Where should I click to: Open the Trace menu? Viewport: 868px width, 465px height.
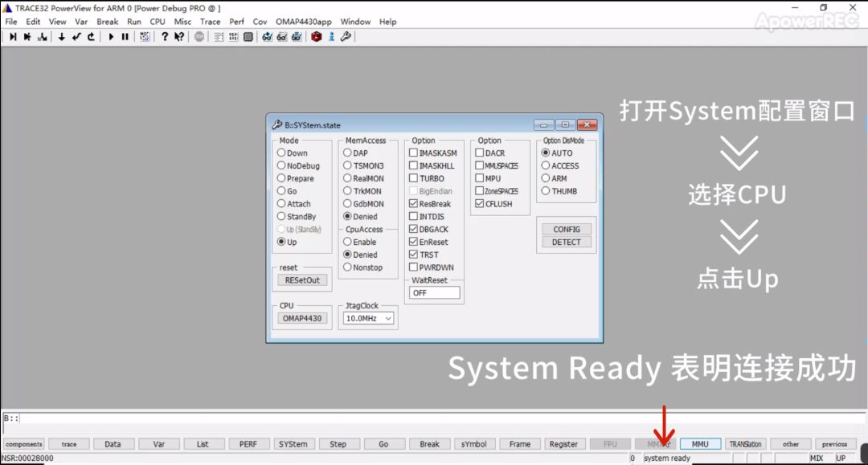pos(210,22)
